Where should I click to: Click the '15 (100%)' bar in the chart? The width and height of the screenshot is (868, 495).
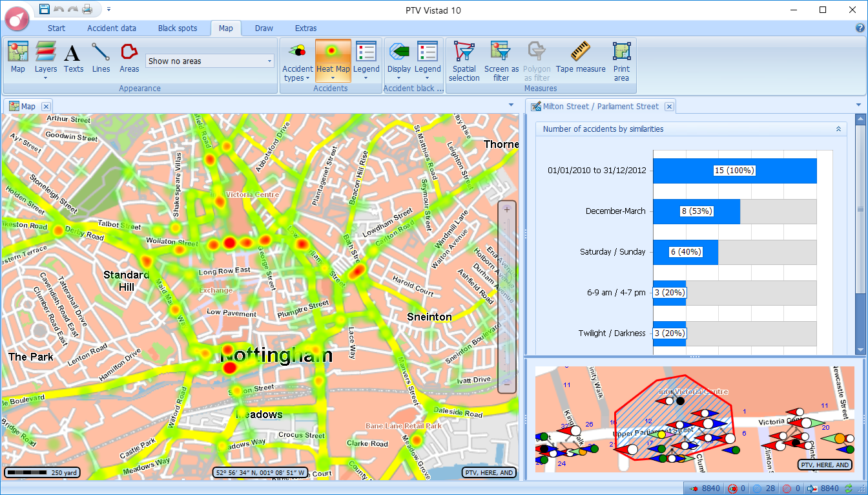735,171
